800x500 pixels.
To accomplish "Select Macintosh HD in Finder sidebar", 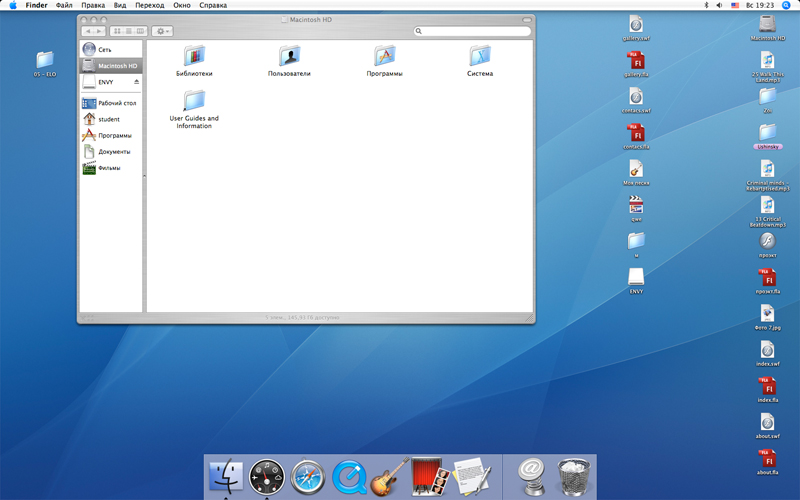I will click(111, 66).
